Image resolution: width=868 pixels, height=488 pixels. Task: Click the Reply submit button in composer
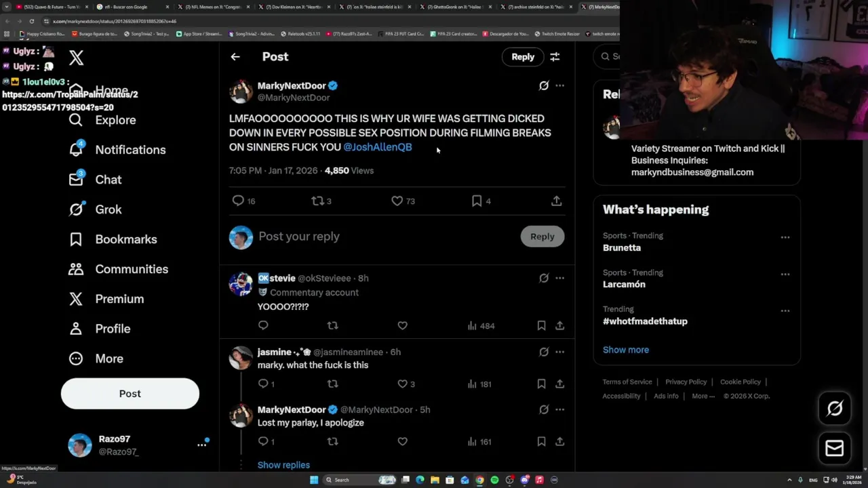pos(542,237)
